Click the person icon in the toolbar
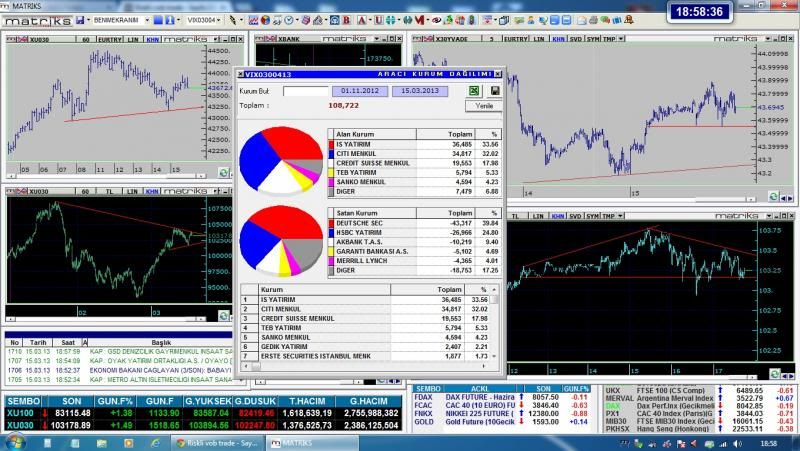 [531, 20]
